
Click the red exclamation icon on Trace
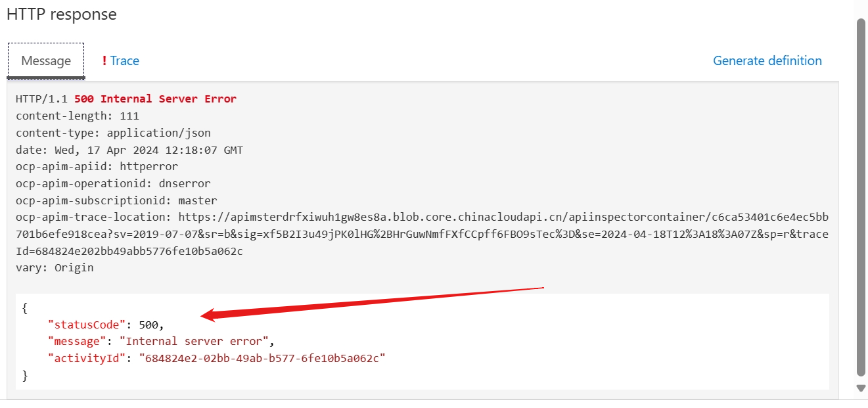tap(104, 61)
